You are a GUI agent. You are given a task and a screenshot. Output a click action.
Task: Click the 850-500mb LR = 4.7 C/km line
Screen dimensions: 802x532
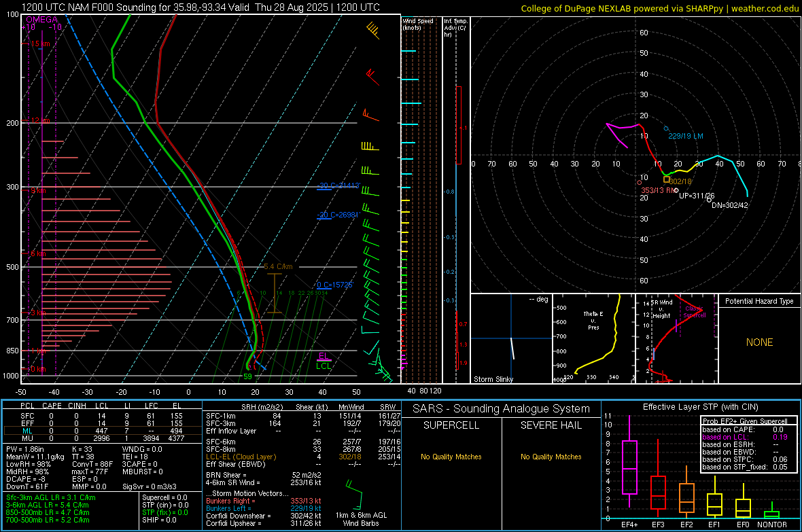[x=48, y=512]
